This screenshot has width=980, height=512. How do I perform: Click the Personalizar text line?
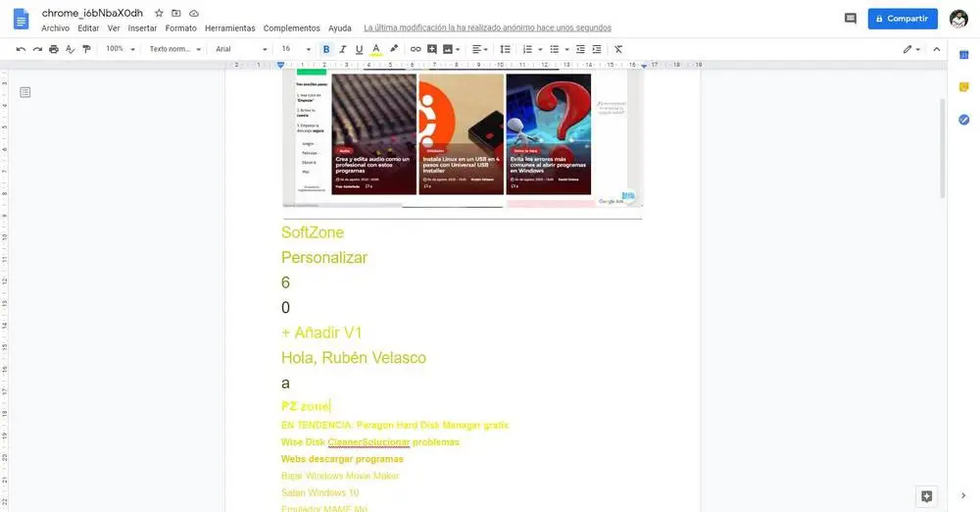(x=324, y=257)
